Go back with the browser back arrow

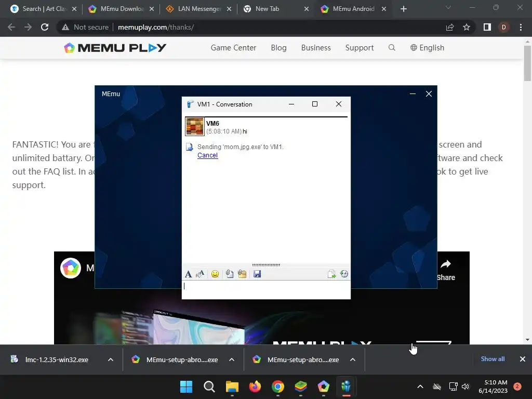point(11,27)
